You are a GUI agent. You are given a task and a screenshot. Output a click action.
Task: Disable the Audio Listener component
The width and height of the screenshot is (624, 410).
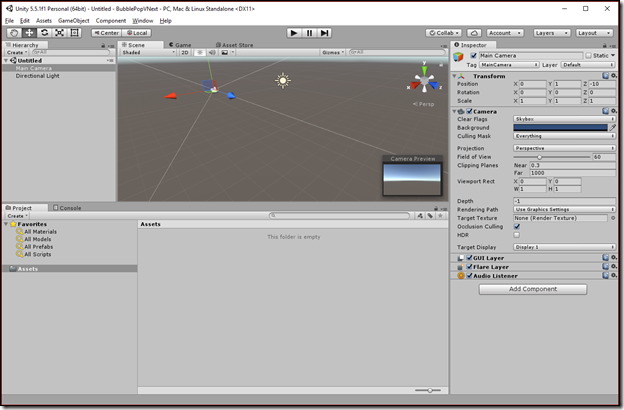(x=469, y=275)
